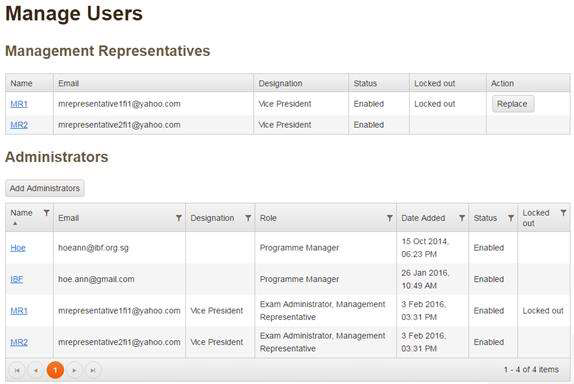Screen dimensions: 574x384
Task: Open filter for Locked out column
Action: point(563,213)
